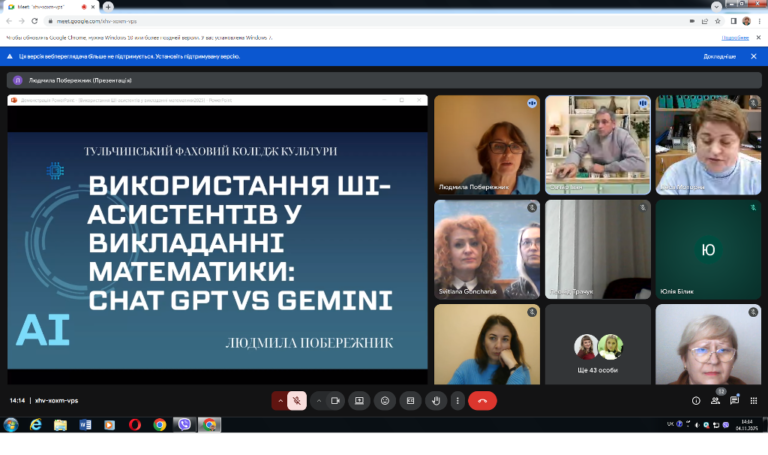Open meeting details info icon
Viewport: 768px width, 455px height.
tap(696, 401)
